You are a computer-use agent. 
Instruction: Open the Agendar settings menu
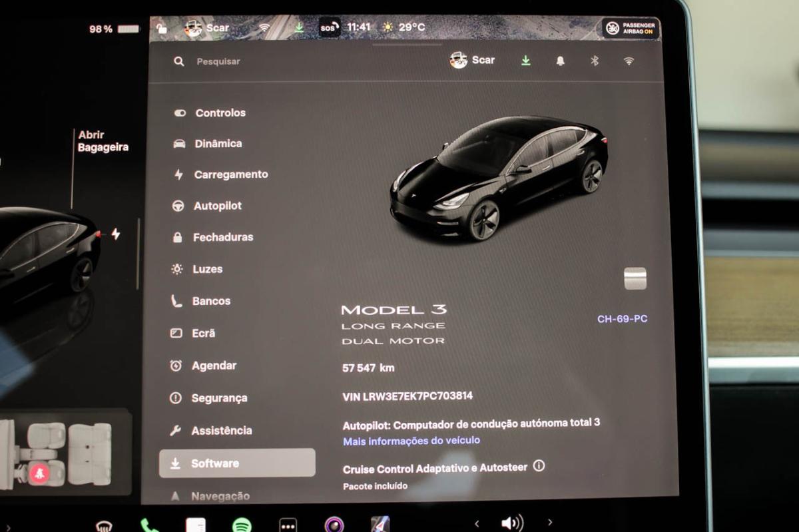pyautogui.click(x=203, y=366)
